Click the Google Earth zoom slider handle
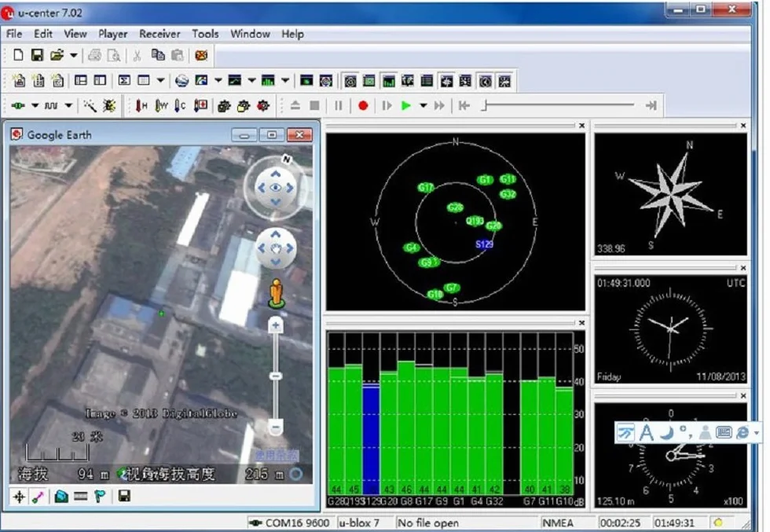This screenshot has height=532, width=770. pyautogui.click(x=276, y=376)
